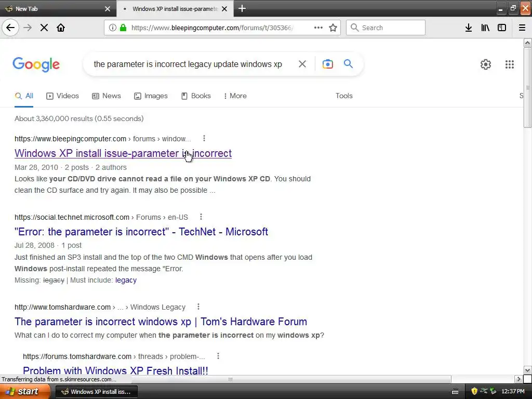Click the bleepingcomputer.com result URL breadcrumb
The height and width of the screenshot is (399, 532).
[x=102, y=139]
